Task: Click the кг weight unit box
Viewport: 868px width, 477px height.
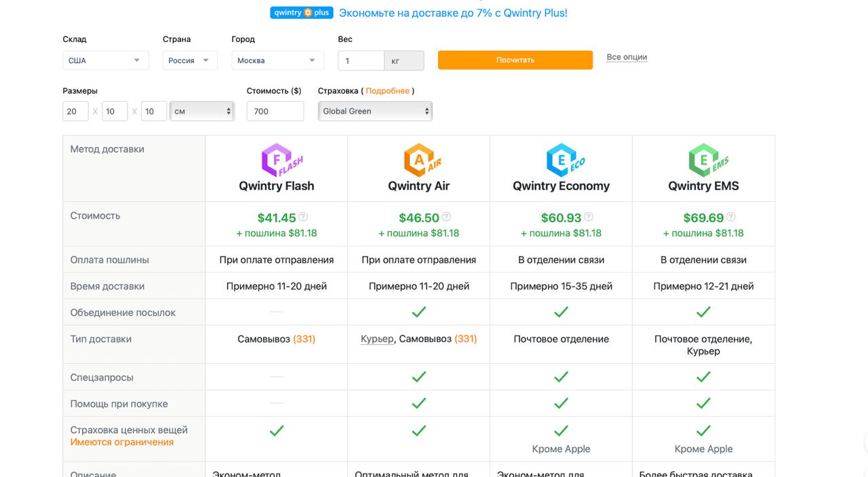Action: tap(404, 60)
